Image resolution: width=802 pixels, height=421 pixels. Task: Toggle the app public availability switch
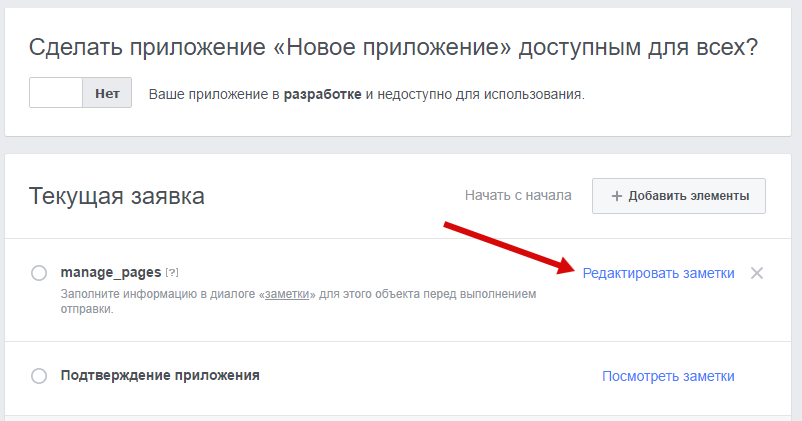tap(80, 93)
